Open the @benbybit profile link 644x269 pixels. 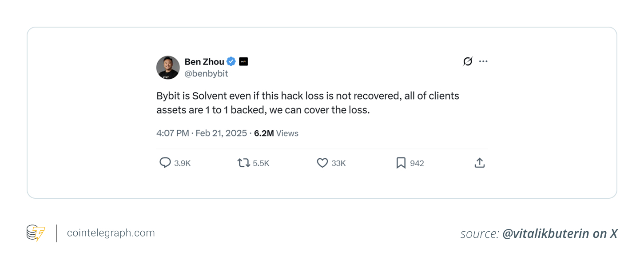tap(206, 73)
